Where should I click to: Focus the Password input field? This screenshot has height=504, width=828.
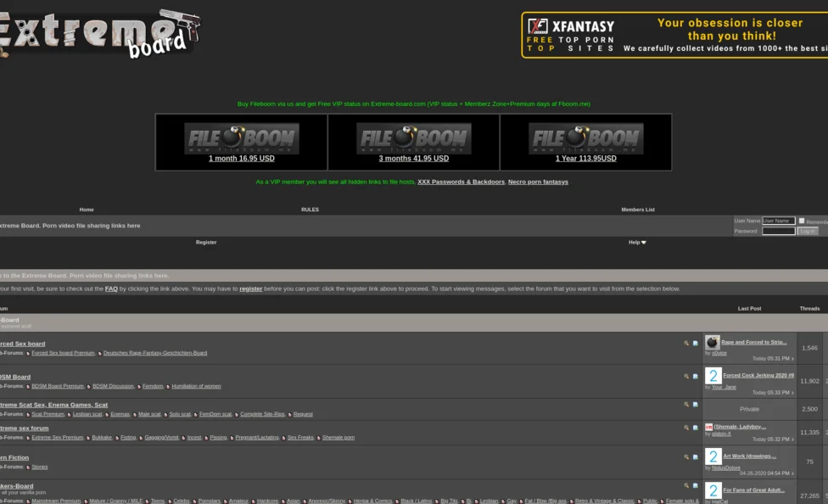tap(778, 231)
